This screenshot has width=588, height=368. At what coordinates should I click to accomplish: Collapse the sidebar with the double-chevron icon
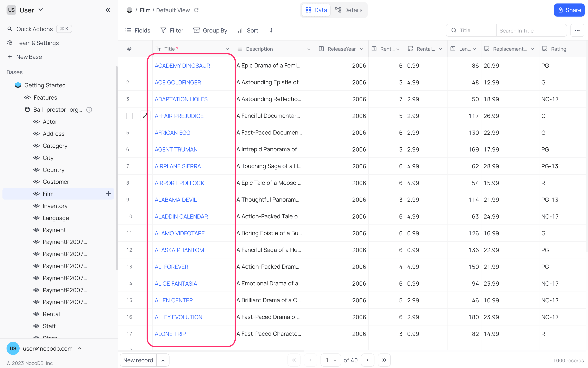[108, 10]
